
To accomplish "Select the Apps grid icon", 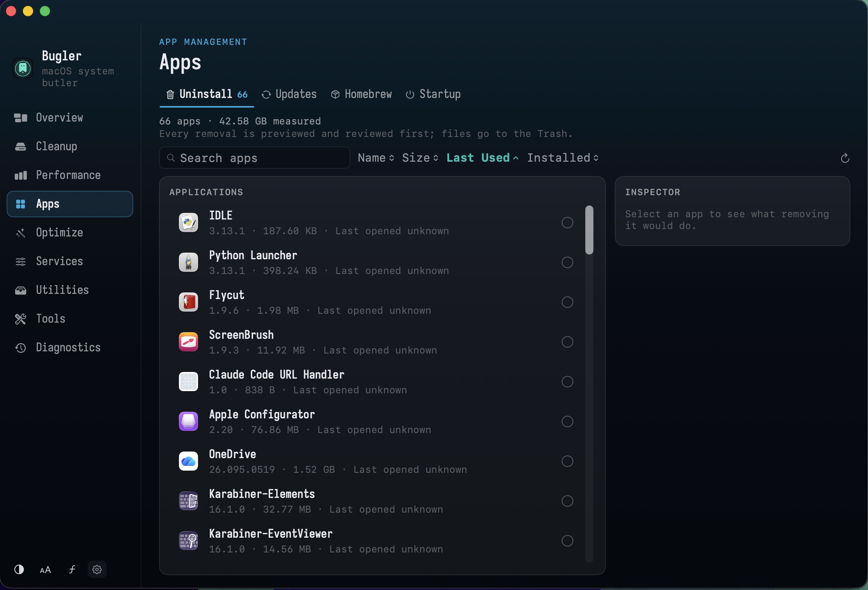I will 21,204.
